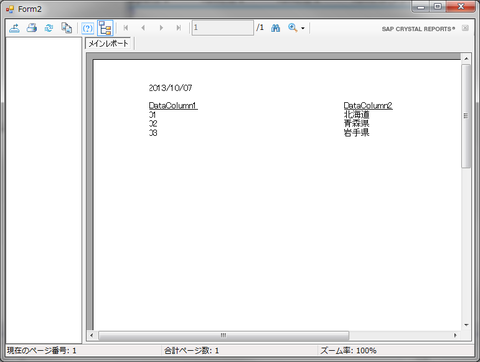Click the DataColumn2 header text

coord(368,106)
